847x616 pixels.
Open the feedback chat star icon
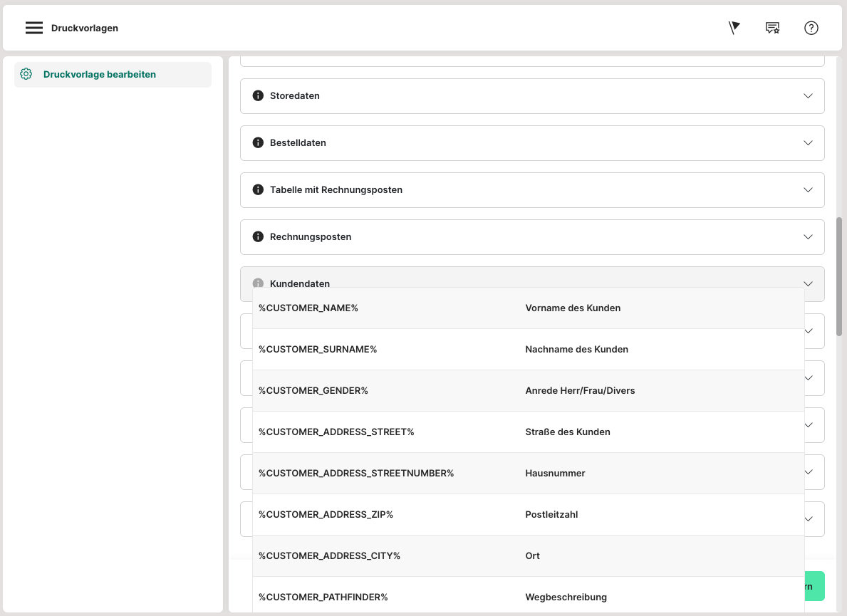(772, 28)
